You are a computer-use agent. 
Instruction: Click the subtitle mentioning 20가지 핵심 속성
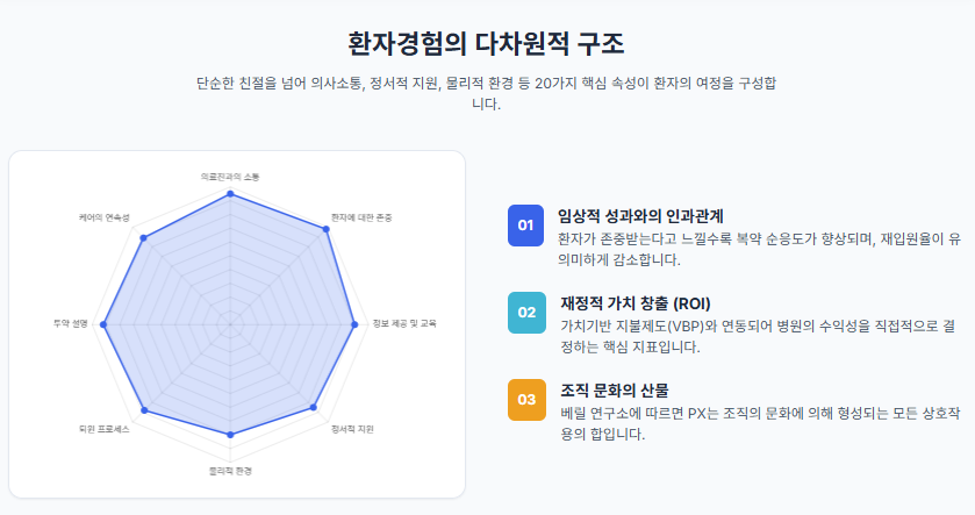[x=486, y=93]
